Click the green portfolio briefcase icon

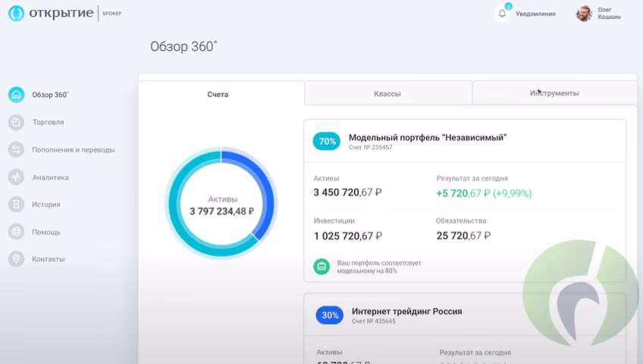pyautogui.click(x=321, y=267)
